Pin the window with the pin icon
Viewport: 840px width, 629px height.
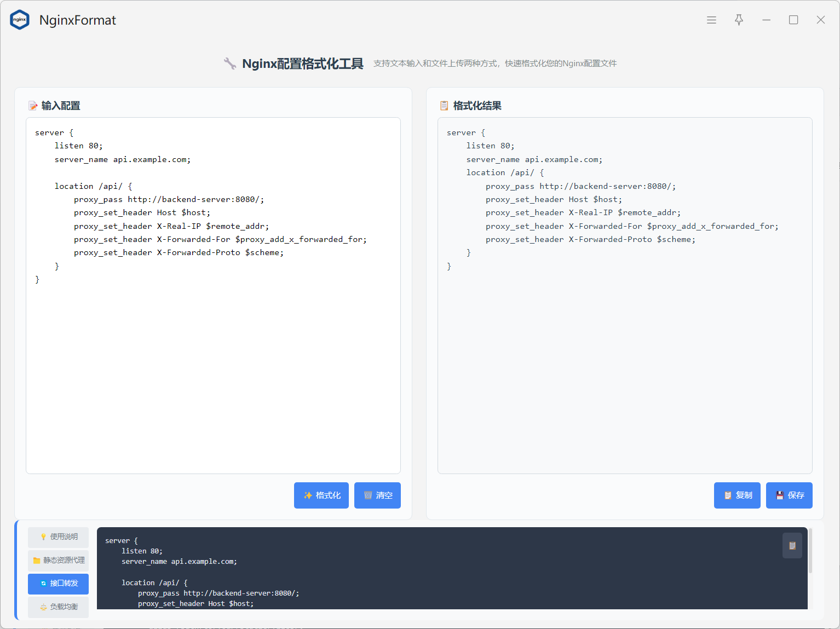pyautogui.click(x=739, y=20)
